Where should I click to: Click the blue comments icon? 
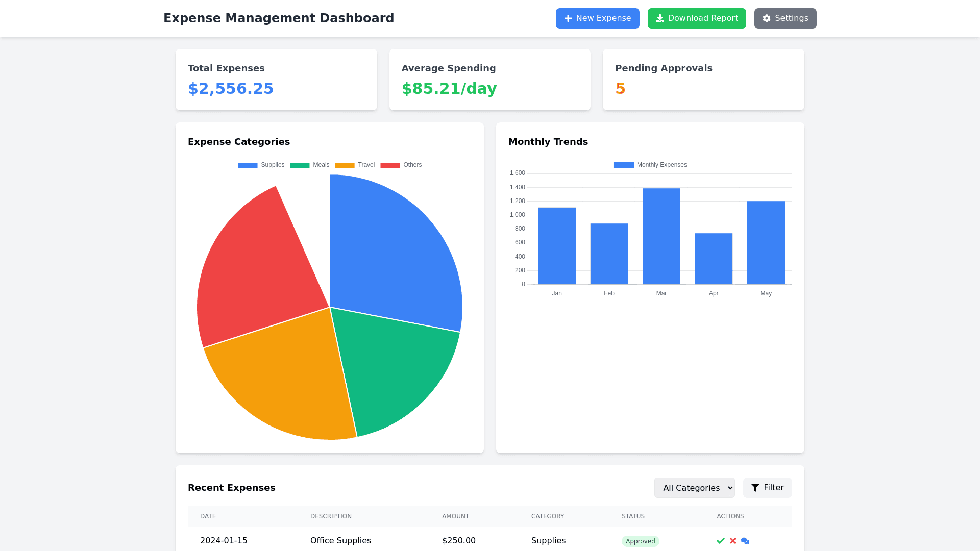(745, 541)
